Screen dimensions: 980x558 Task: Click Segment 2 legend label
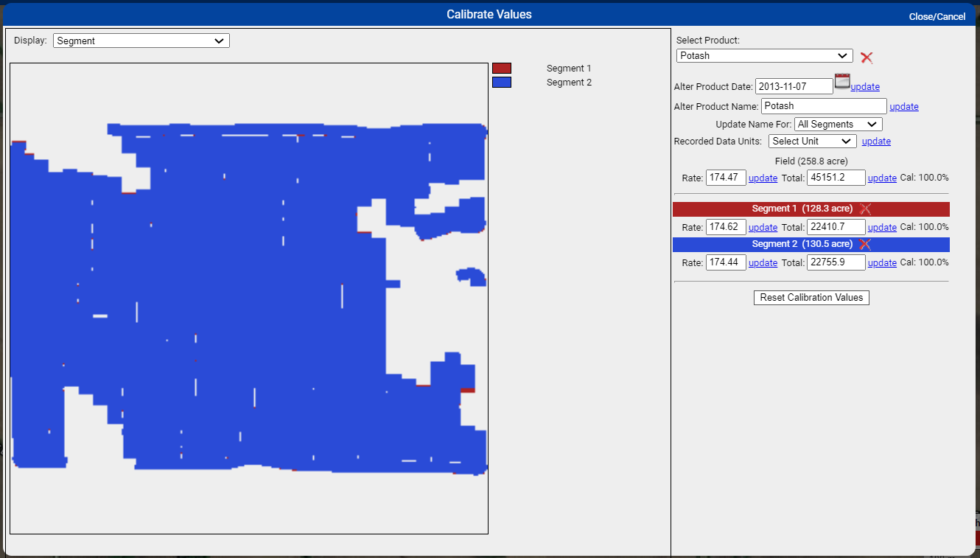click(569, 83)
